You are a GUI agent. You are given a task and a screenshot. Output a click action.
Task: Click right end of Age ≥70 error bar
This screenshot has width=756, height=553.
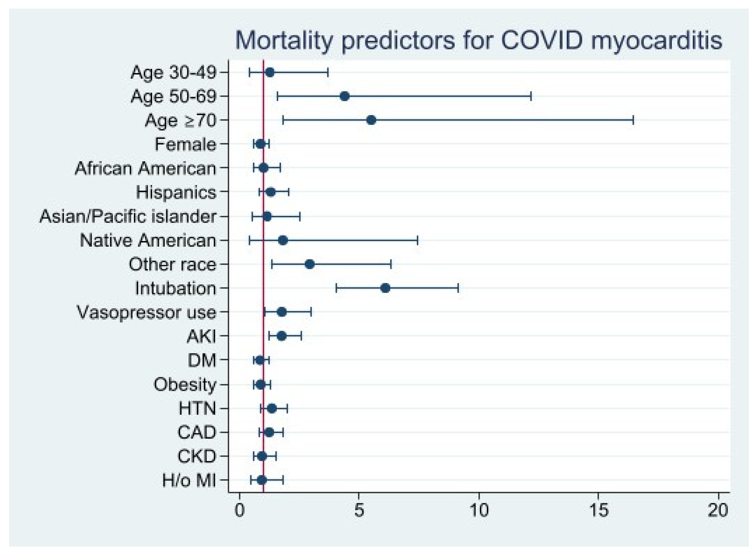click(633, 120)
